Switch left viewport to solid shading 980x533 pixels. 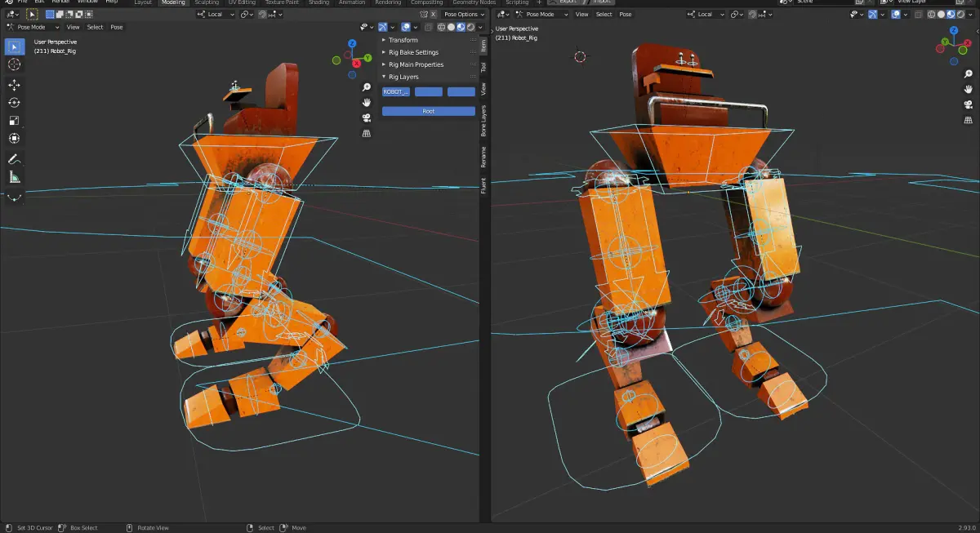pos(451,27)
